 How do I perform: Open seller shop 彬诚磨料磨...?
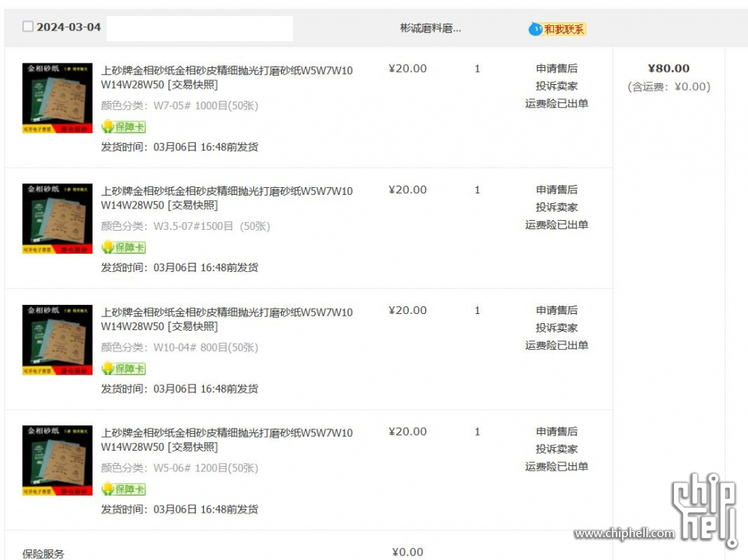(x=430, y=28)
